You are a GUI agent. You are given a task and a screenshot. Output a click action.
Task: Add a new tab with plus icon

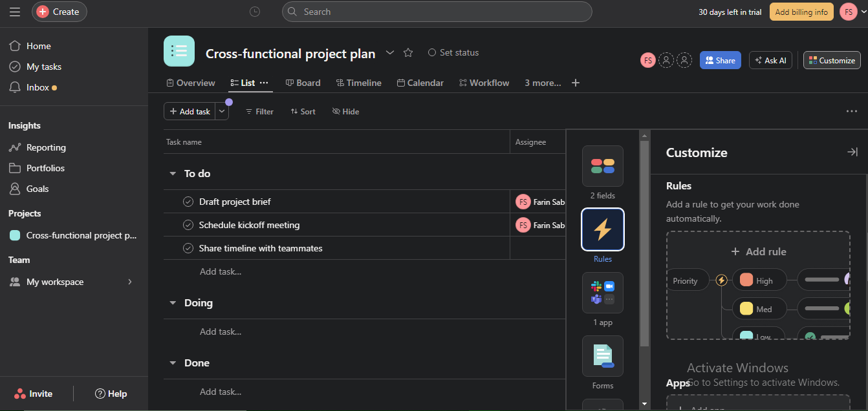tap(576, 83)
